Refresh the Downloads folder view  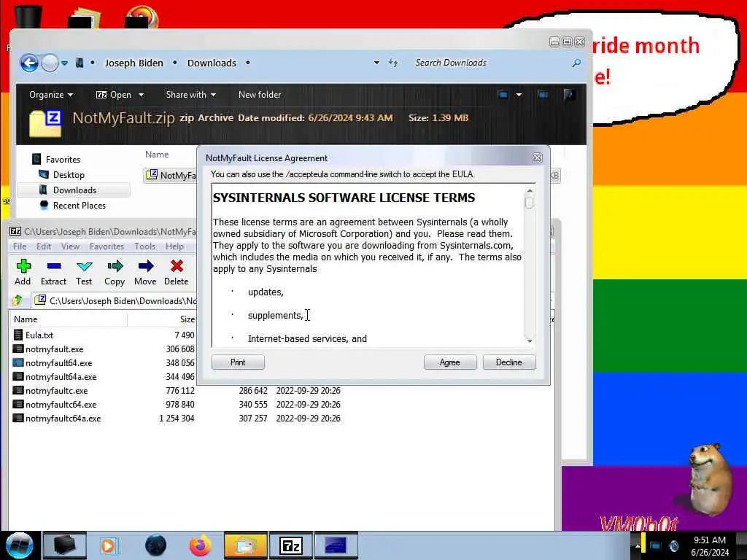click(393, 63)
